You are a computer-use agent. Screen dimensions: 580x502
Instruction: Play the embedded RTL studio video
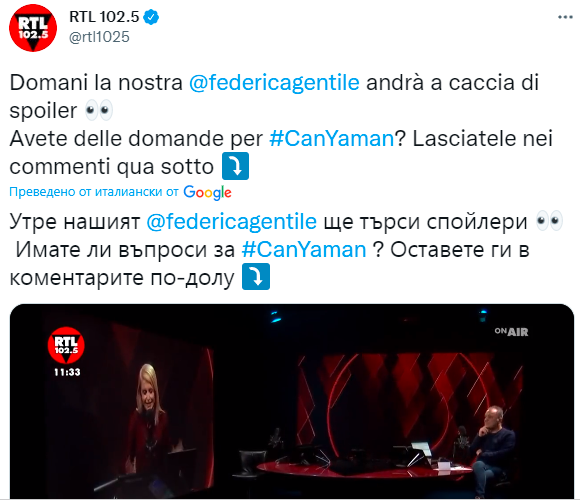click(x=292, y=401)
